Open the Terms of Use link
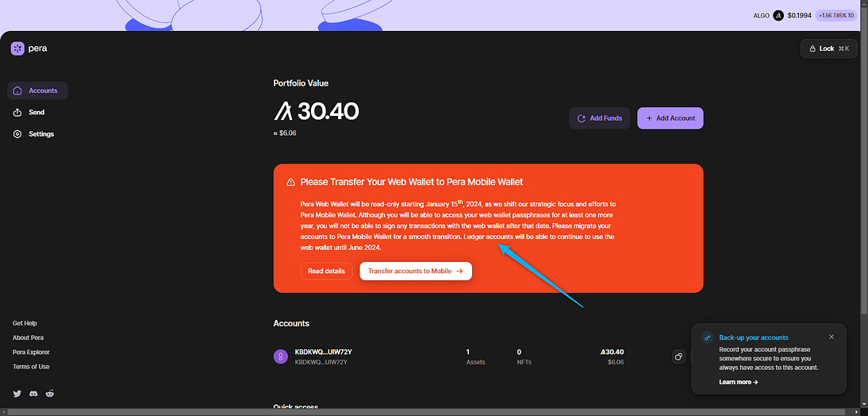 coord(31,366)
